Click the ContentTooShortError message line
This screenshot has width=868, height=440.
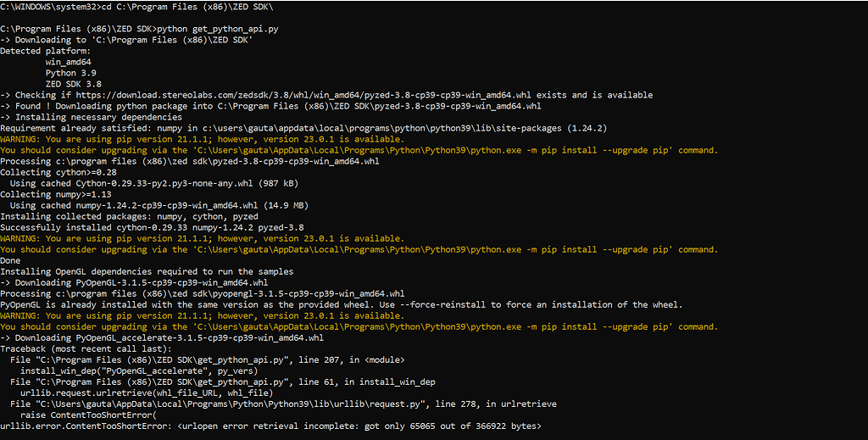(x=270, y=426)
